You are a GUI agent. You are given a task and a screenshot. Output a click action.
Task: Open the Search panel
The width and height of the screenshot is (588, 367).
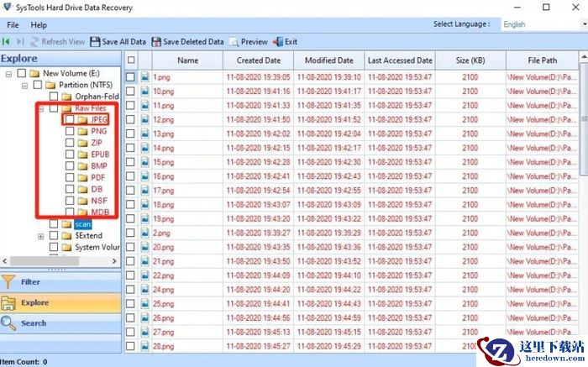[60, 323]
